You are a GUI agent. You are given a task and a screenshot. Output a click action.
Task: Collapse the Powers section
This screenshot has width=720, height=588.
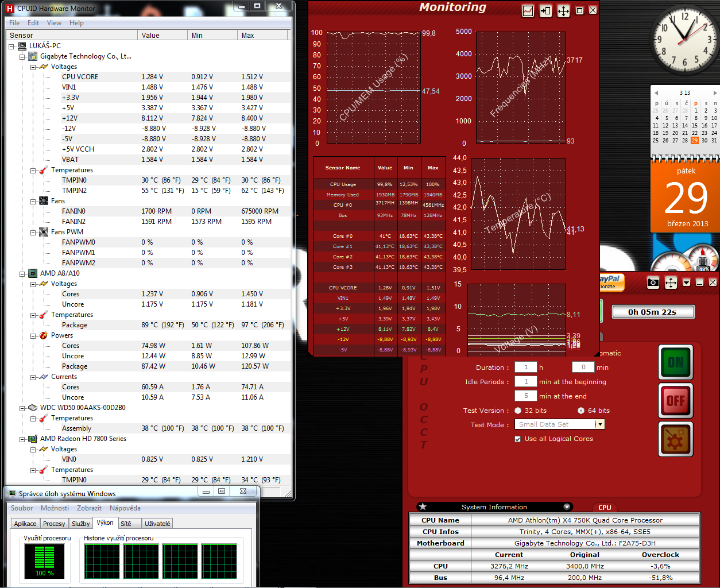click(x=33, y=335)
